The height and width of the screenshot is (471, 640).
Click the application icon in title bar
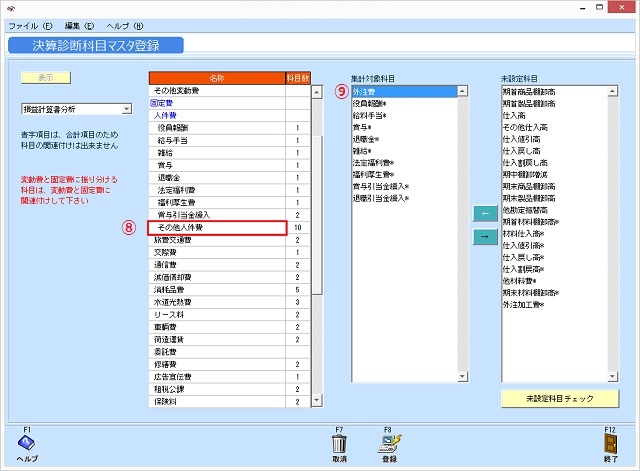[x=11, y=8]
